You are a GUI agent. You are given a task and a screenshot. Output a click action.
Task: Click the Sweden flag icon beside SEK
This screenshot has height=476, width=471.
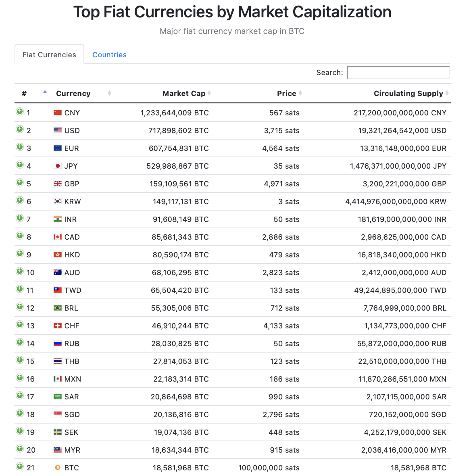tap(58, 432)
